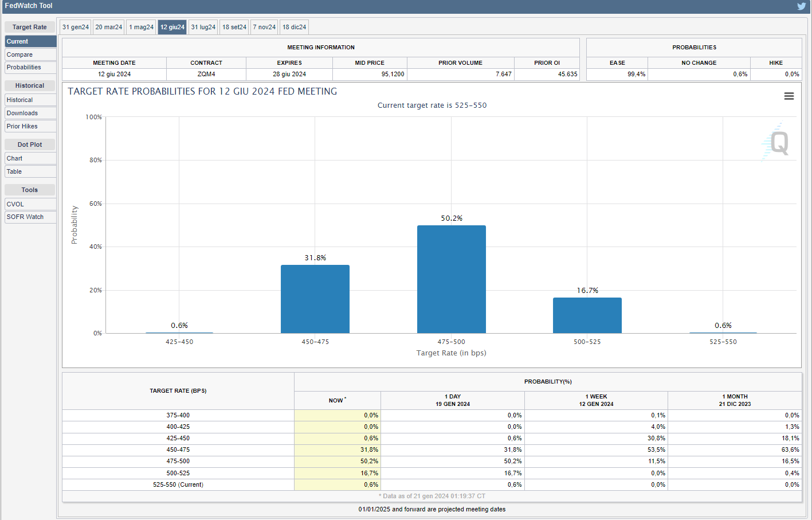Select the 31 gen24 meeting tab
812x520 pixels.
pyautogui.click(x=76, y=27)
